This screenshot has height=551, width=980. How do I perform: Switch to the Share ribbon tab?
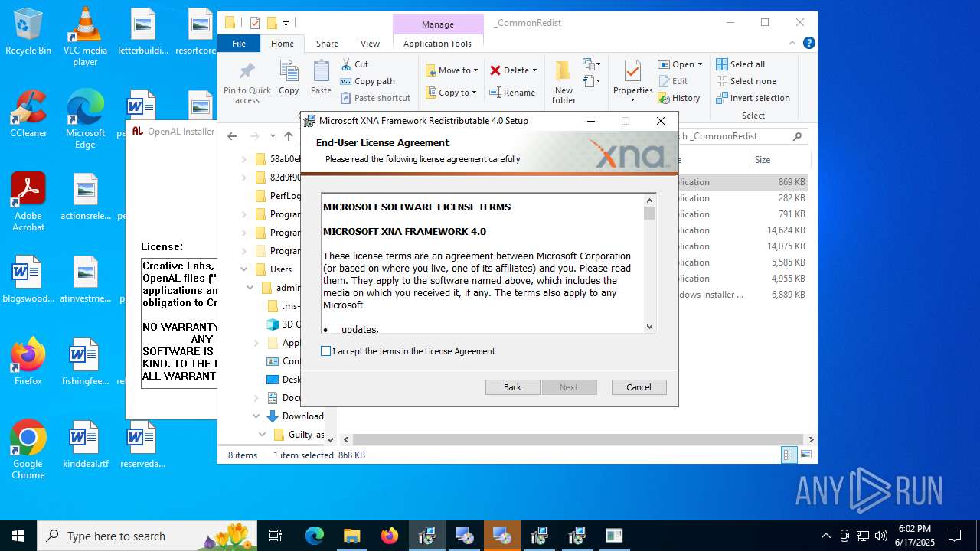[327, 44]
